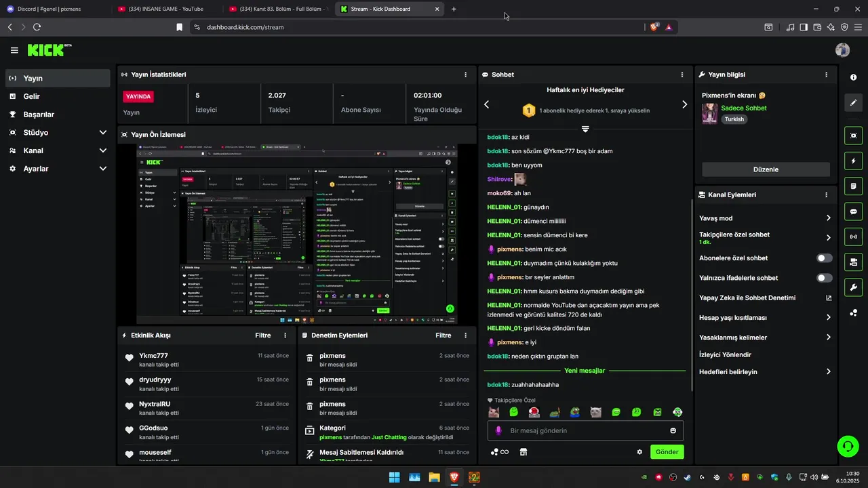Toggle the channel actions widget icon
Viewport: 868px width, 488px height.
click(853, 262)
